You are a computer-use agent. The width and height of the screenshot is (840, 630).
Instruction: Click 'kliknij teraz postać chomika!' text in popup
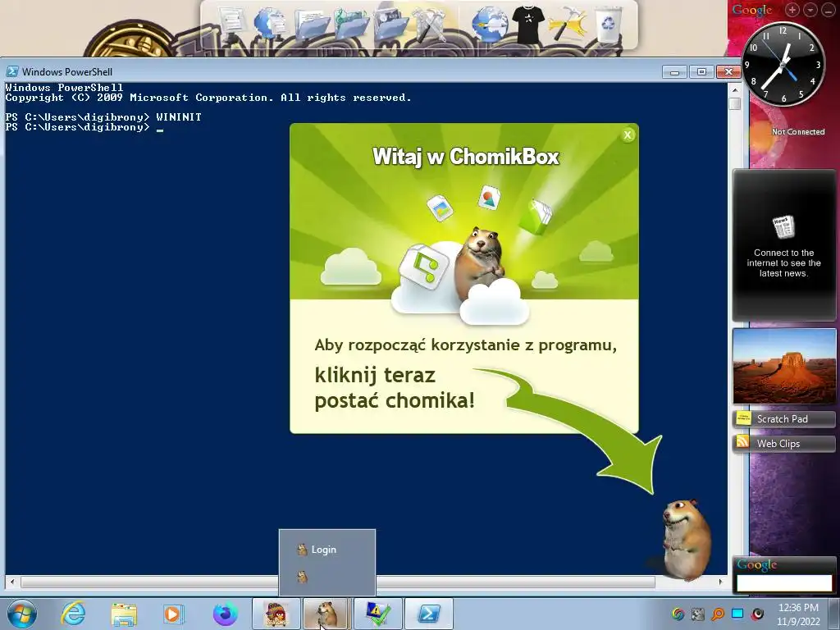tap(395, 387)
